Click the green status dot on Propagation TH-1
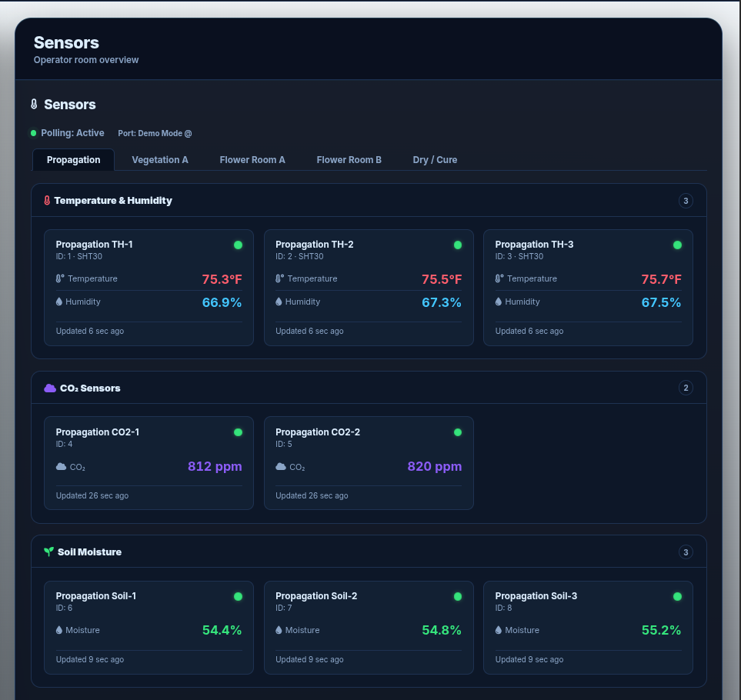741x700 pixels. coord(239,245)
